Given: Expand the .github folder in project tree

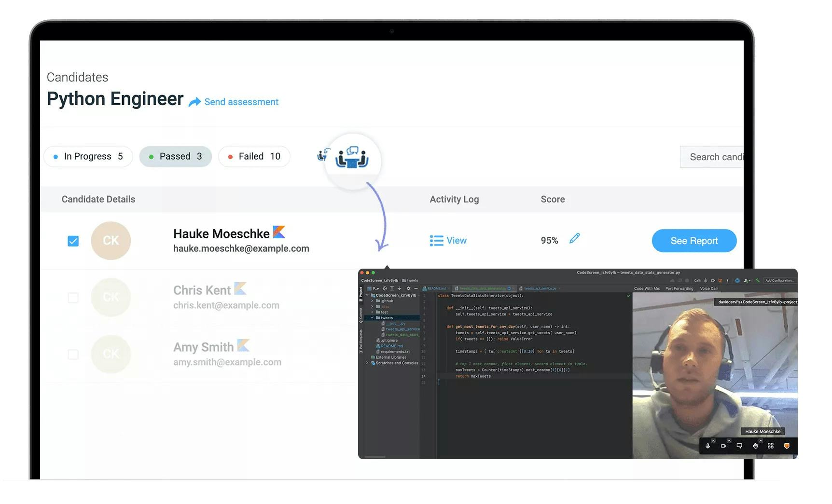Looking at the screenshot, I should 372,301.
